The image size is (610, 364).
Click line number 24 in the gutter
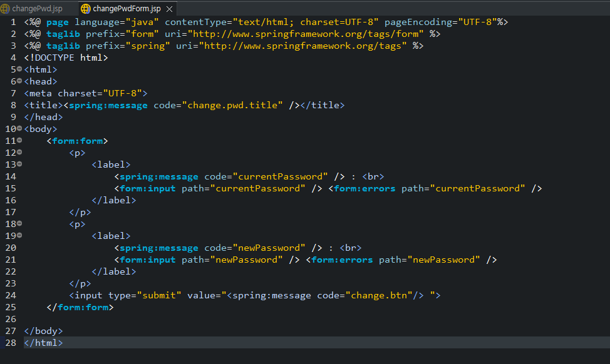11,295
